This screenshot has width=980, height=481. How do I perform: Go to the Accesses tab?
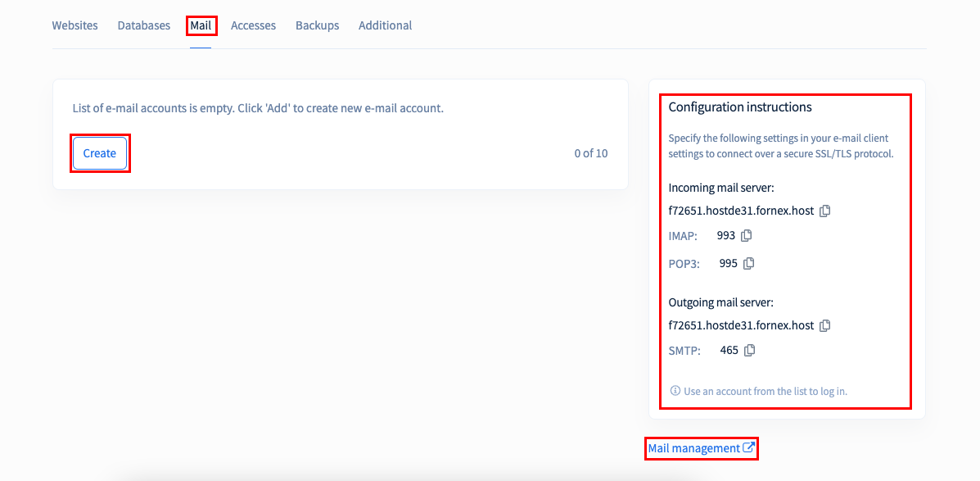pyautogui.click(x=253, y=25)
